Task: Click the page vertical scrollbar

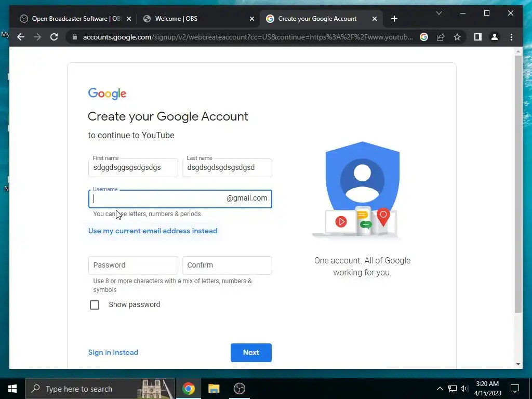Action: (x=518, y=183)
